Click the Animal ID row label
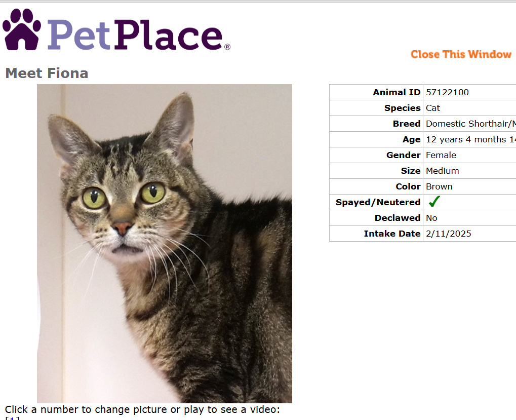Image resolution: width=516 pixels, height=420 pixels. pyautogui.click(x=396, y=92)
